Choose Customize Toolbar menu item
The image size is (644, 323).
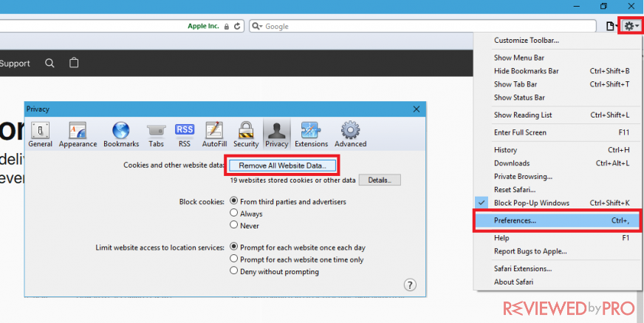(x=558, y=40)
